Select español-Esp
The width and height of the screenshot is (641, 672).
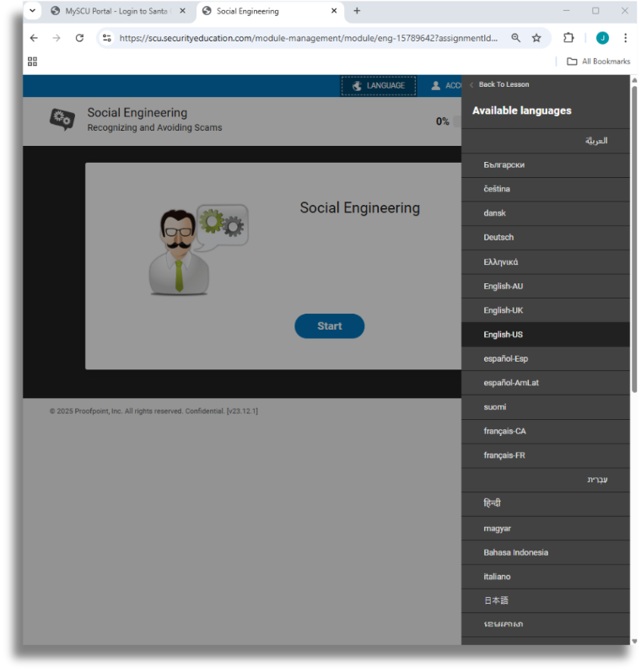546,358
